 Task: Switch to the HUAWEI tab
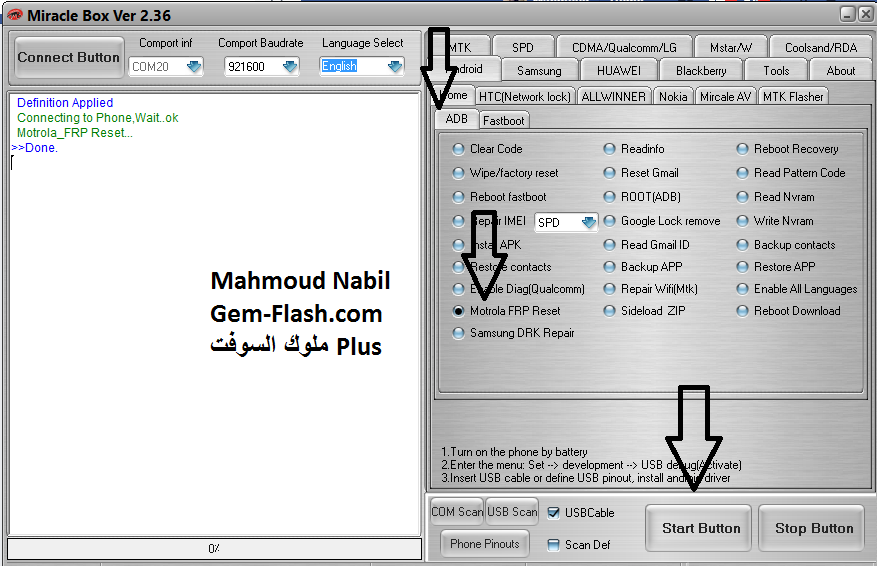click(619, 70)
